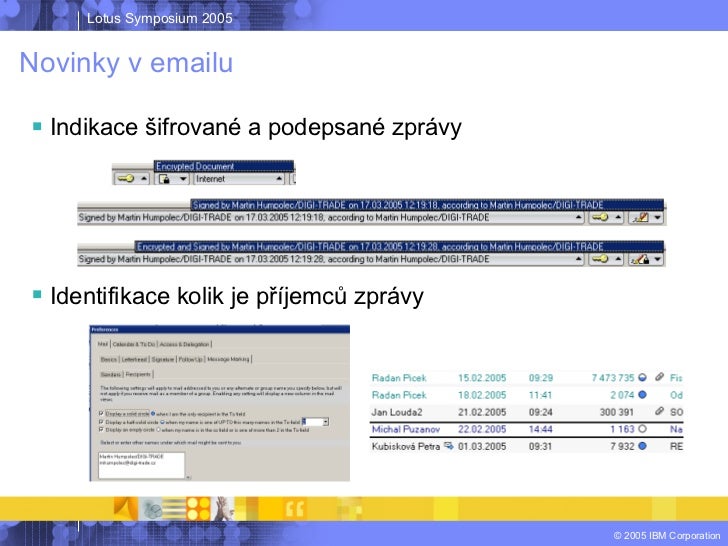The width and height of the screenshot is (728, 546).
Task: Click the padlock Encrypted Document status icon
Action: coord(164,179)
